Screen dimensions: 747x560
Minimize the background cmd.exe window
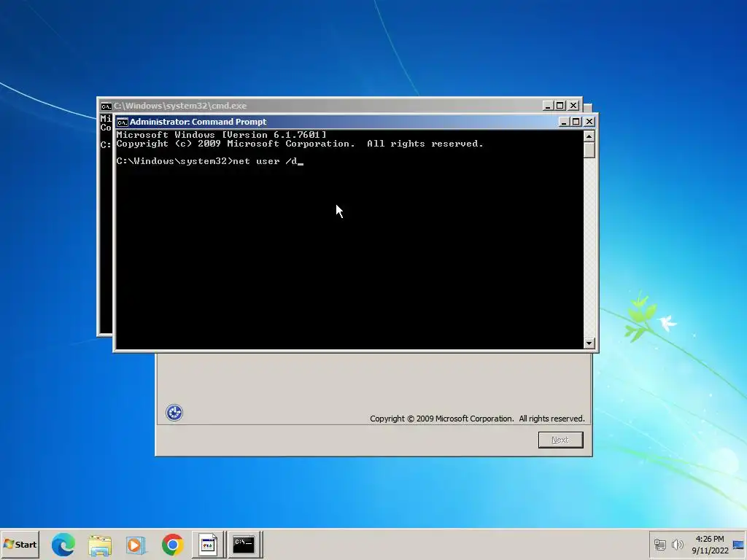pos(548,106)
